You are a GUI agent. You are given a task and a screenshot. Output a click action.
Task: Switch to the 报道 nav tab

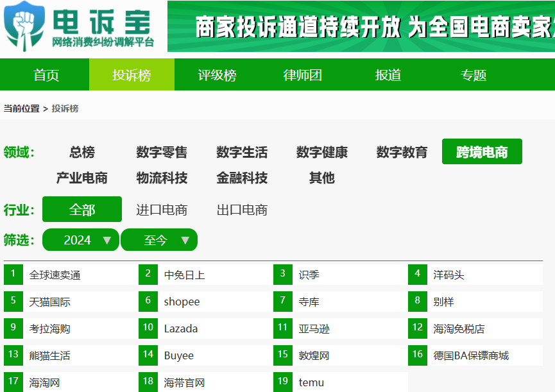(388, 75)
